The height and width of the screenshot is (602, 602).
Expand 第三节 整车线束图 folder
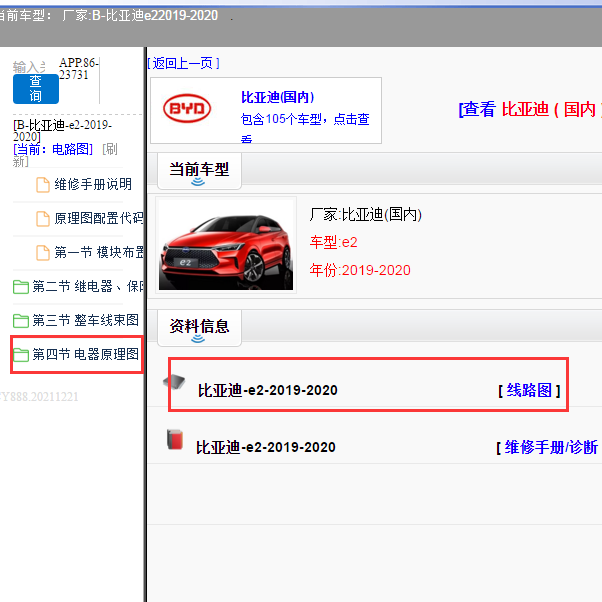[x=85, y=320]
